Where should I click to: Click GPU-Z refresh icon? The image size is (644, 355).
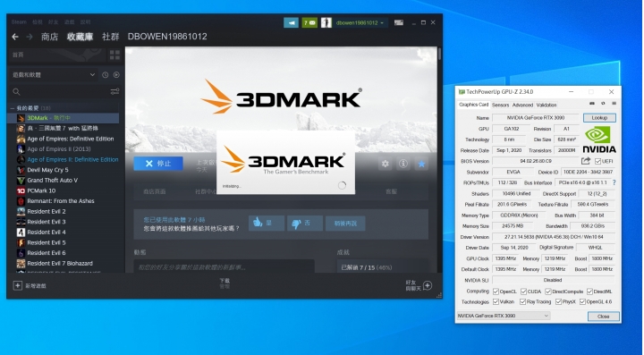point(603,104)
